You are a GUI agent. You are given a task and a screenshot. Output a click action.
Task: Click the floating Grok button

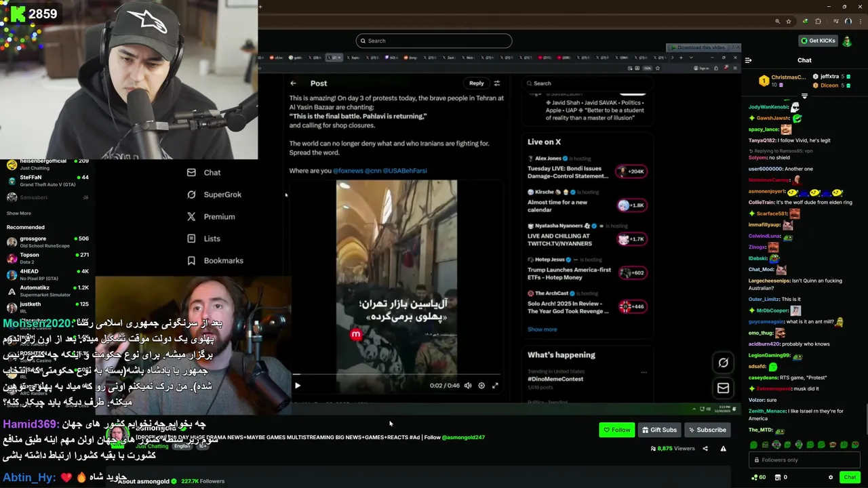(723, 363)
